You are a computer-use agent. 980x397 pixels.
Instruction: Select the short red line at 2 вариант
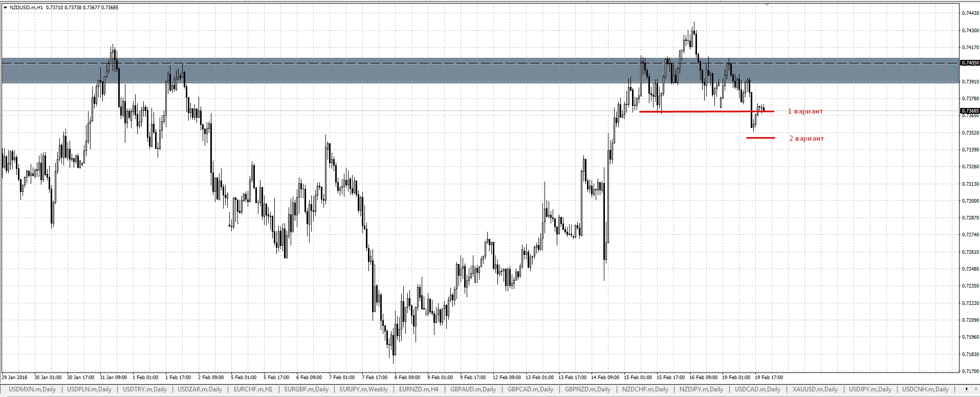click(x=760, y=138)
